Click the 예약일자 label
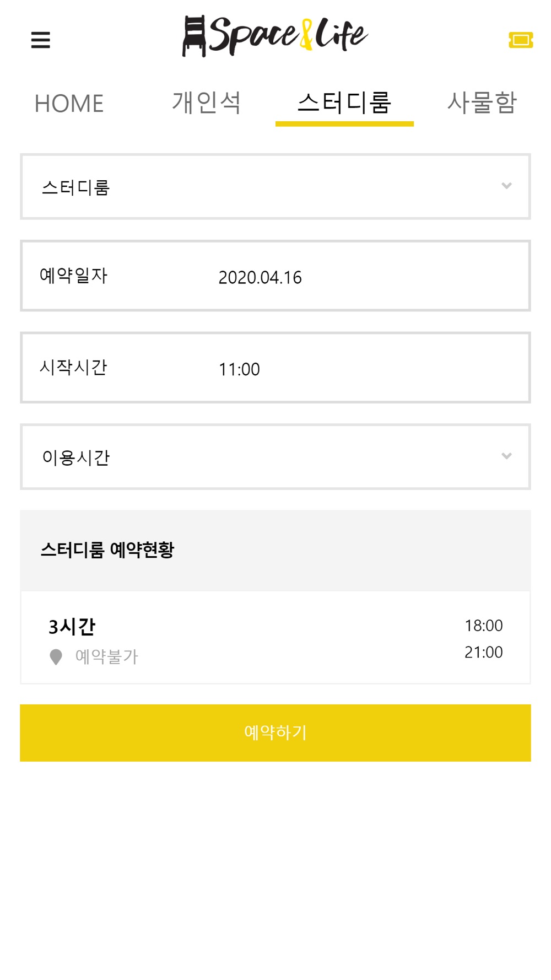 pos(74,276)
